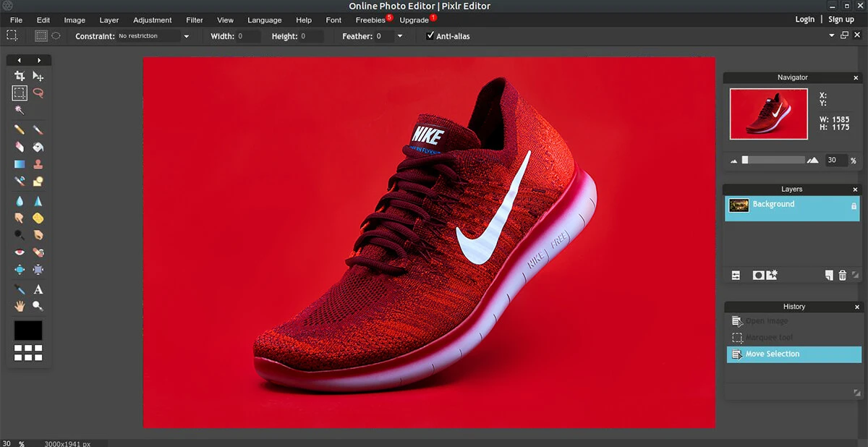The image size is (868, 447).
Task: Delete layer using the trash icon
Action: (842, 275)
